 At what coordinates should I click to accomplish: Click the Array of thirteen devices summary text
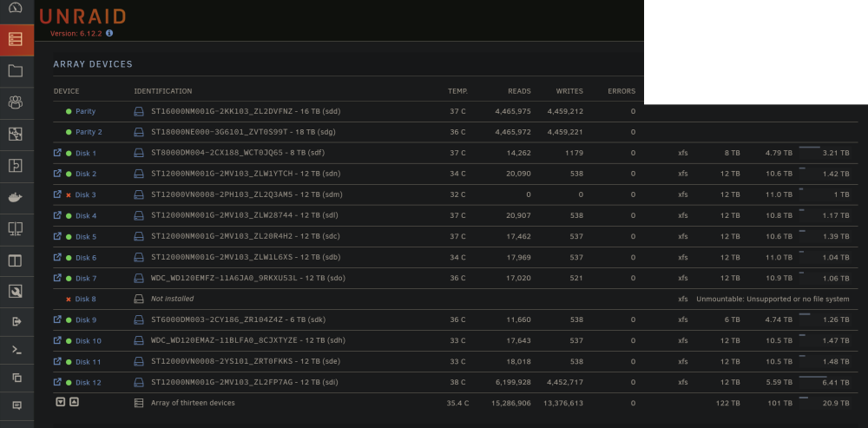point(193,403)
